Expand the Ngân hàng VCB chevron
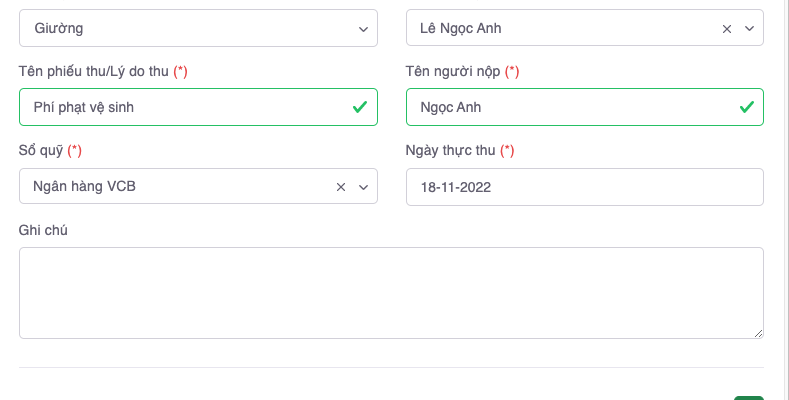789x400 pixels. (363, 187)
